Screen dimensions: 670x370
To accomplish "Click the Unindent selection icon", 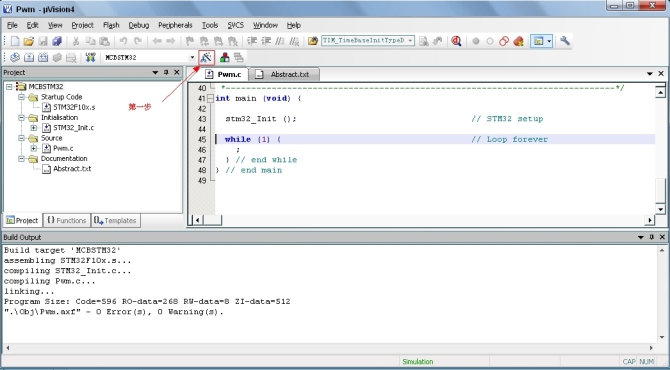I will tap(266, 41).
